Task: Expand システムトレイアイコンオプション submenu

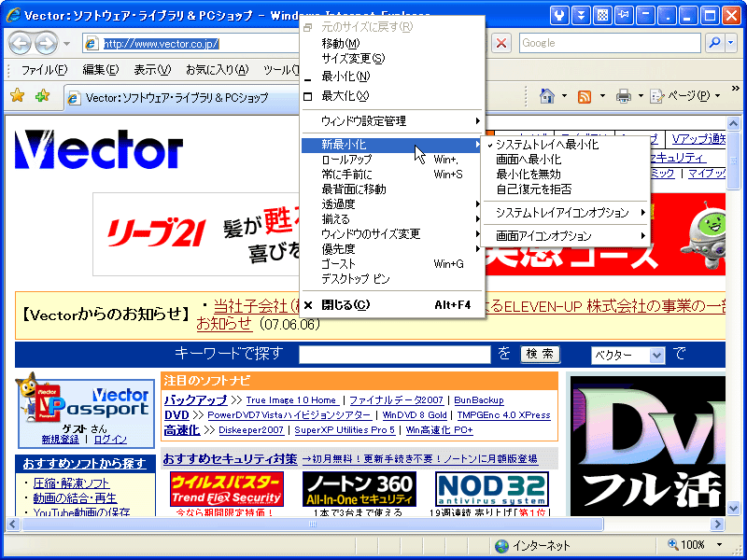Action: [x=566, y=213]
